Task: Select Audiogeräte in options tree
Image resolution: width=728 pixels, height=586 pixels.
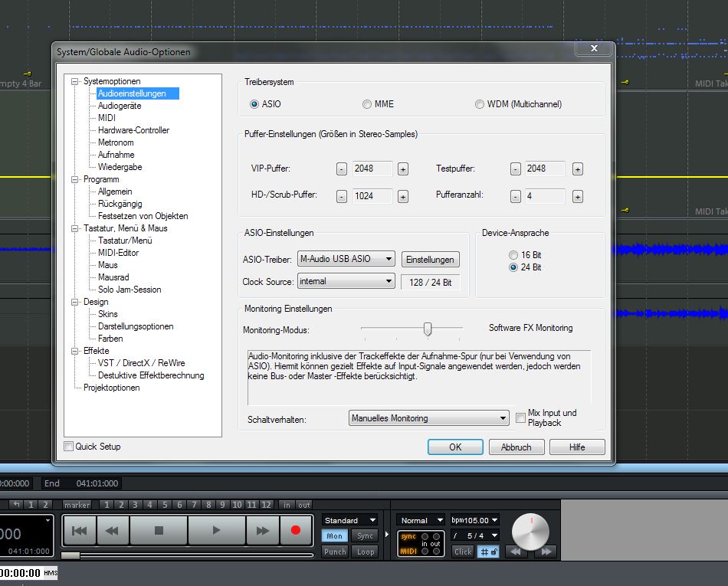Action: pyautogui.click(x=120, y=106)
